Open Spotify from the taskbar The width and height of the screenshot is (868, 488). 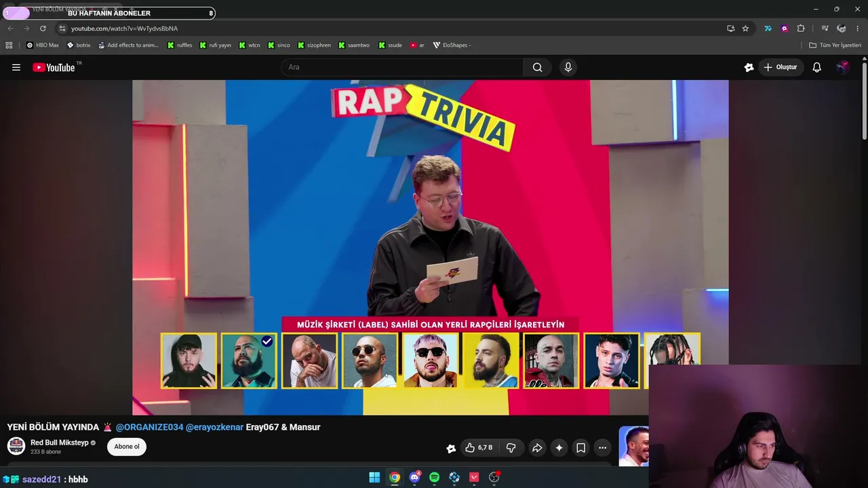(435, 477)
